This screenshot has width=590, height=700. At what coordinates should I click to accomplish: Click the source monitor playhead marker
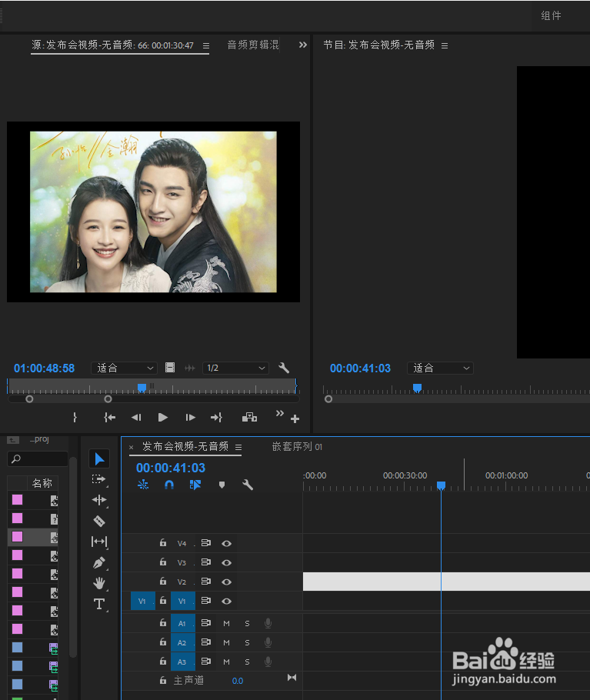coord(142,388)
